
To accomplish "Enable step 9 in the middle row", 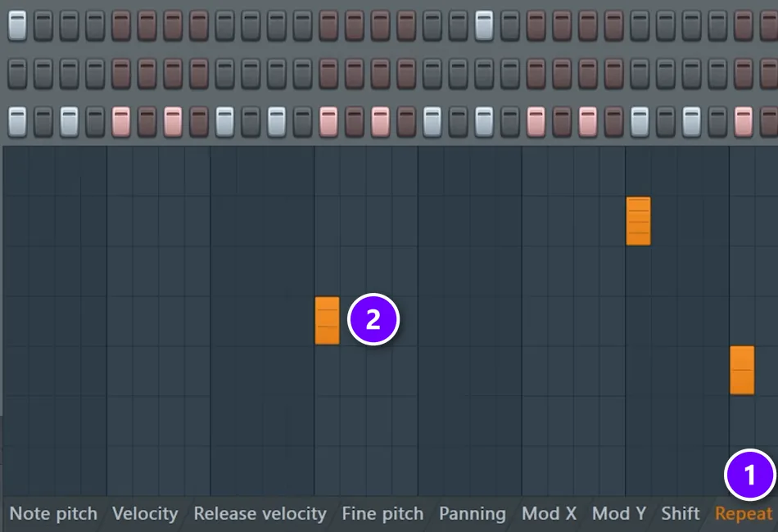I will (x=224, y=74).
